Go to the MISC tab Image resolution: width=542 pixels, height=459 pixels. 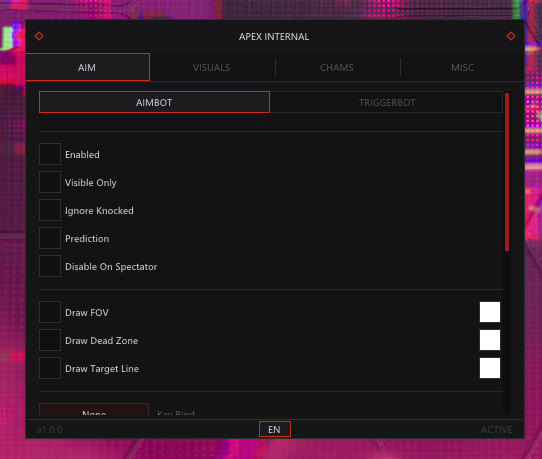[x=462, y=67]
